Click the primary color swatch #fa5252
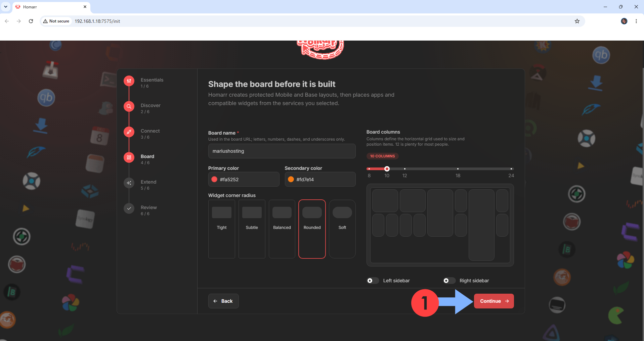 click(214, 179)
